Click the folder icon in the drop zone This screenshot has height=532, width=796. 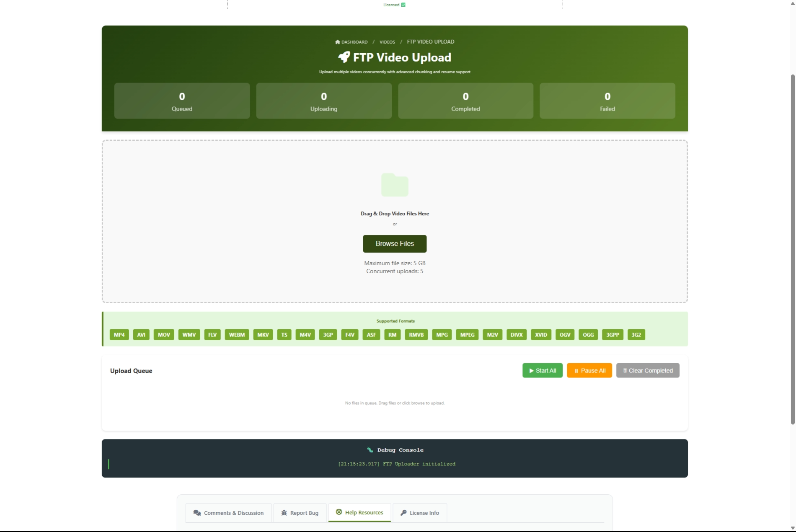[x=394, y=185]
